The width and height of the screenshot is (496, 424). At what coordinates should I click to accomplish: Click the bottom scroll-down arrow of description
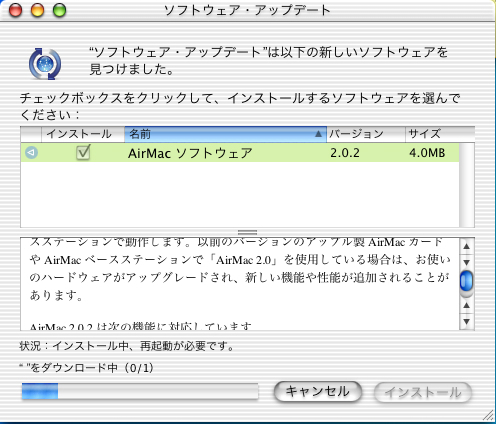coord(467,322)
